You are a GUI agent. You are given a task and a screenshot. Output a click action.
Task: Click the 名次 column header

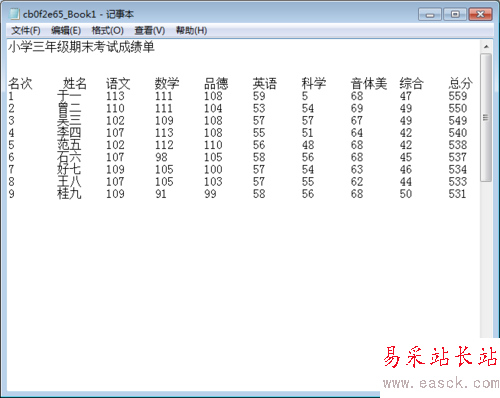(20, 84)
